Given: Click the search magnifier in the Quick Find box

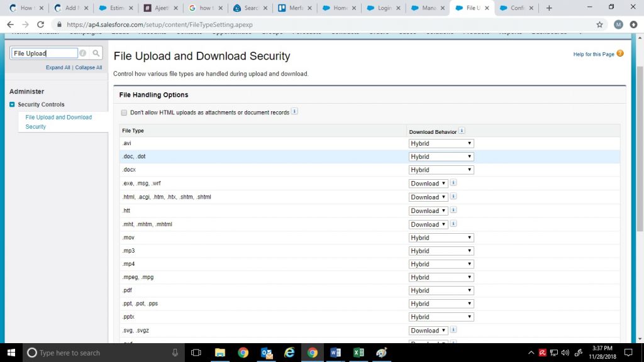Looking at the screenshot, I should pyautogui.click(x=95, y=53).
